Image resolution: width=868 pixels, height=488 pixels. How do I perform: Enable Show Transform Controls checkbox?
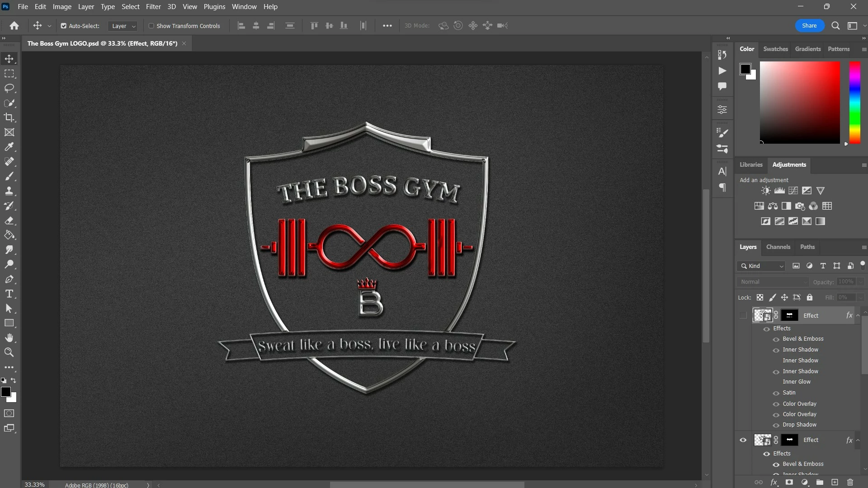(x=151, y=26)
